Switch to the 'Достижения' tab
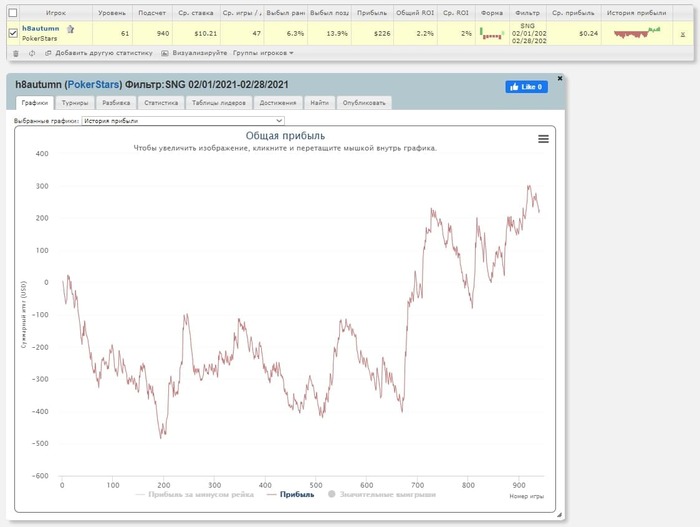700x527 pixels. click(278, 103)
